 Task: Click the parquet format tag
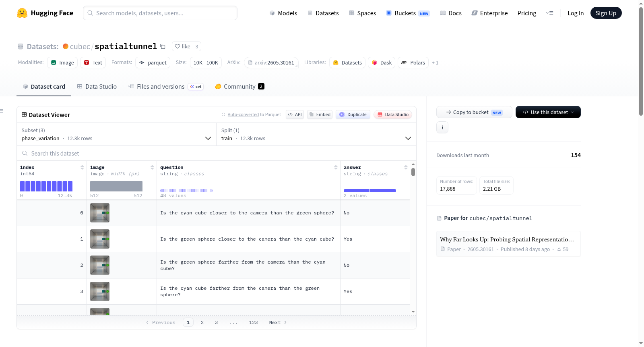tap(153, 62)
